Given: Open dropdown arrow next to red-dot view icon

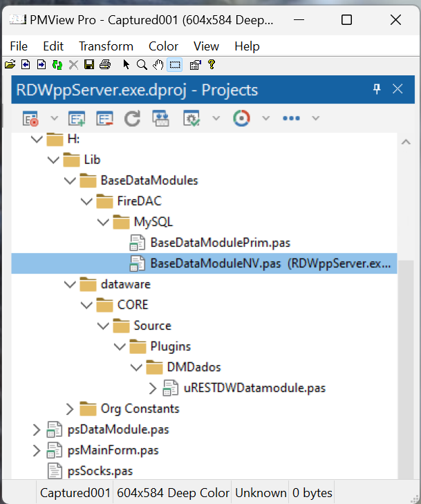Looking at the screenshot, I should click(55, 118).
